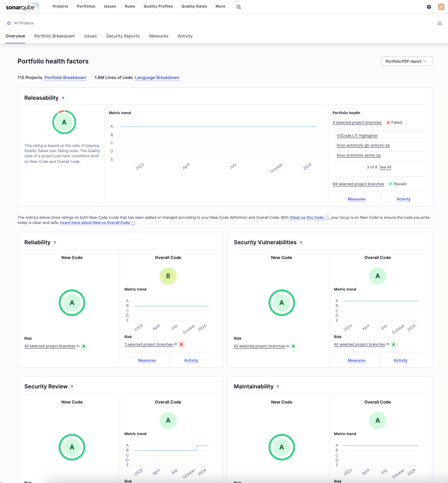Switch to the Portfolio Breakdown tab
Screen dimensions: 448x483
[x=54, y=36]
